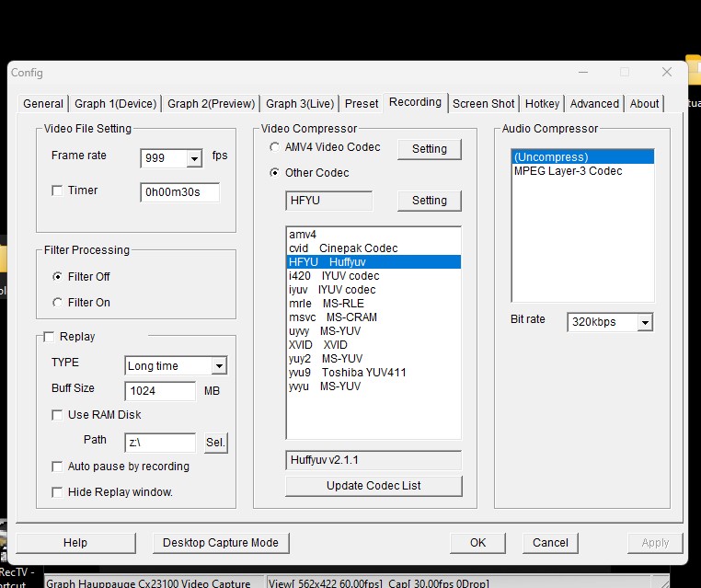Select cvid Cinepak Codec entry
This screenshot has height=588, width=701.
[x=373, y=248]
